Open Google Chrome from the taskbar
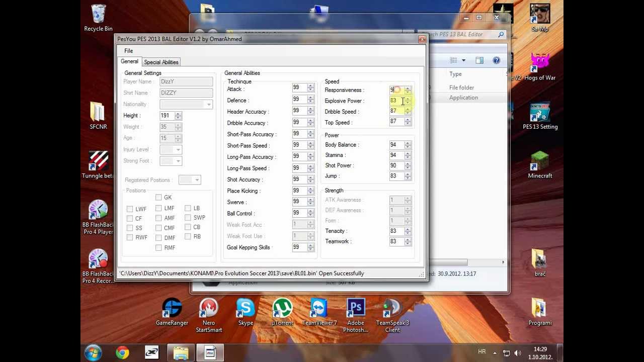 tap(122, 353)
